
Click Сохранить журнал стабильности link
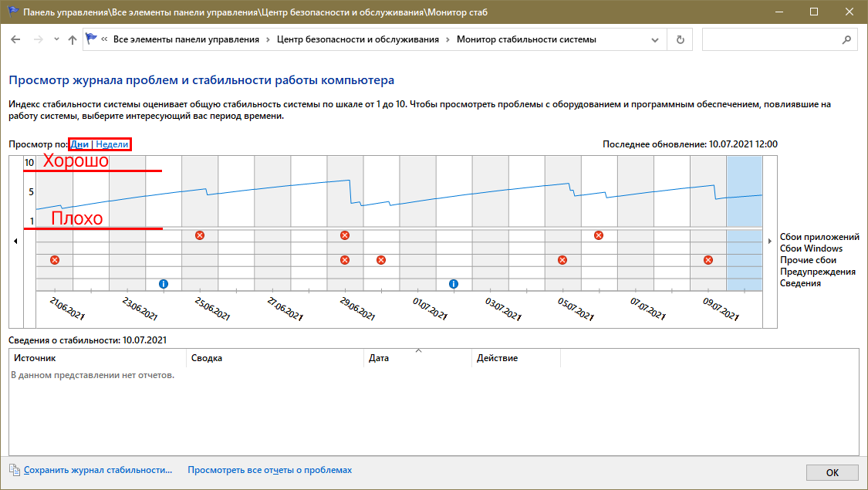coord(97,469)
